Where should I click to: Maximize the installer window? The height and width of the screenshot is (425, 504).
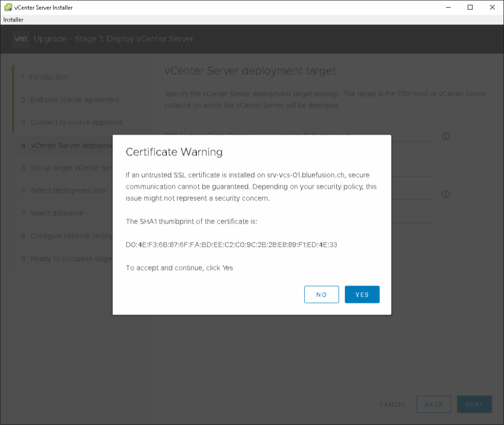pyautogui.click(x=470, y=7)
